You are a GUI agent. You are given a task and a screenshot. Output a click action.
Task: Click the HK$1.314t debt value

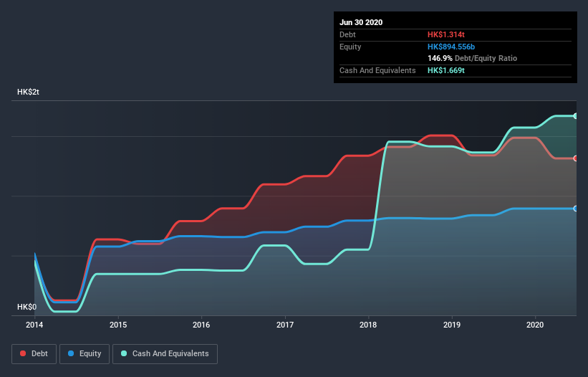point(446,34)
